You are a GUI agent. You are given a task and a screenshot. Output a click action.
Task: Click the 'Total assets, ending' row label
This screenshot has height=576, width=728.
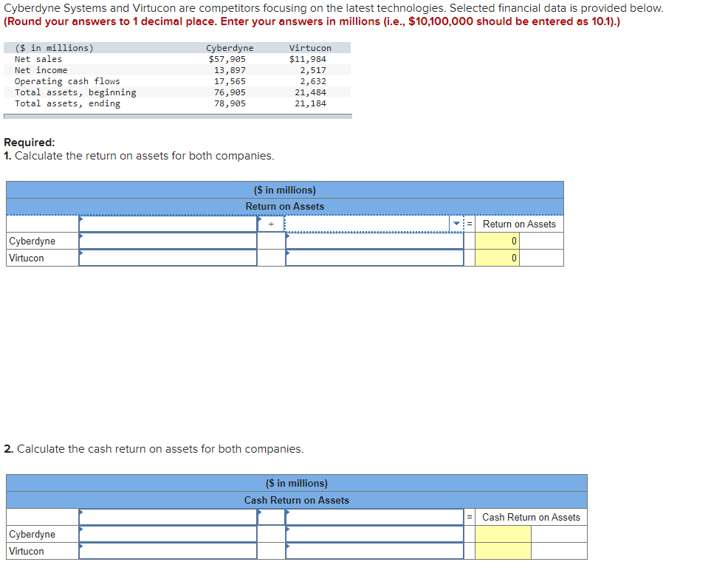point(67,103)
